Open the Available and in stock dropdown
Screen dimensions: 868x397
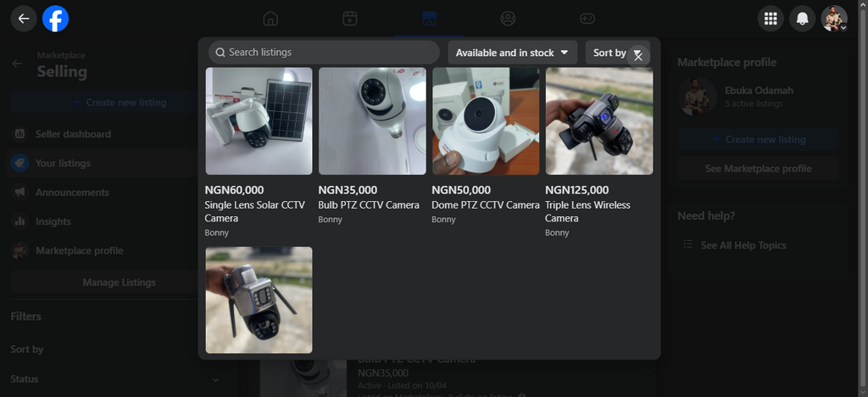tap(512, 53)
